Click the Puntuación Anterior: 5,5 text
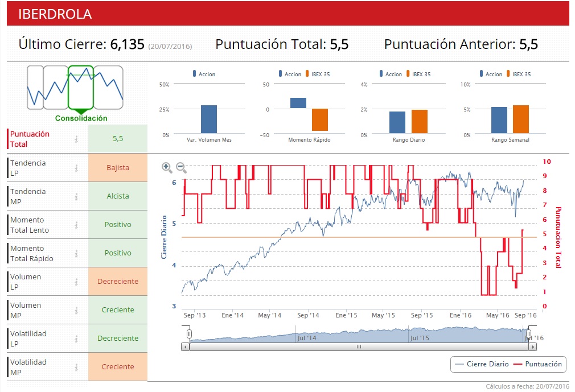This screenshot has width=575, height=392. tap(461, 44)
